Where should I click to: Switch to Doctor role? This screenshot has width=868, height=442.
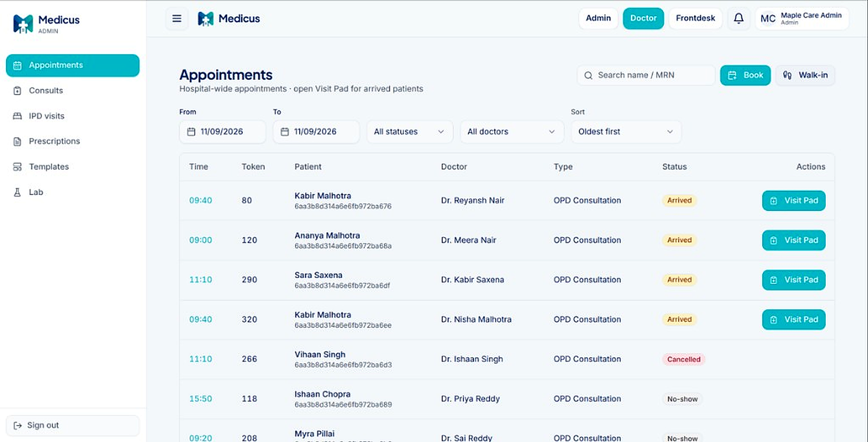coord(643,18)
